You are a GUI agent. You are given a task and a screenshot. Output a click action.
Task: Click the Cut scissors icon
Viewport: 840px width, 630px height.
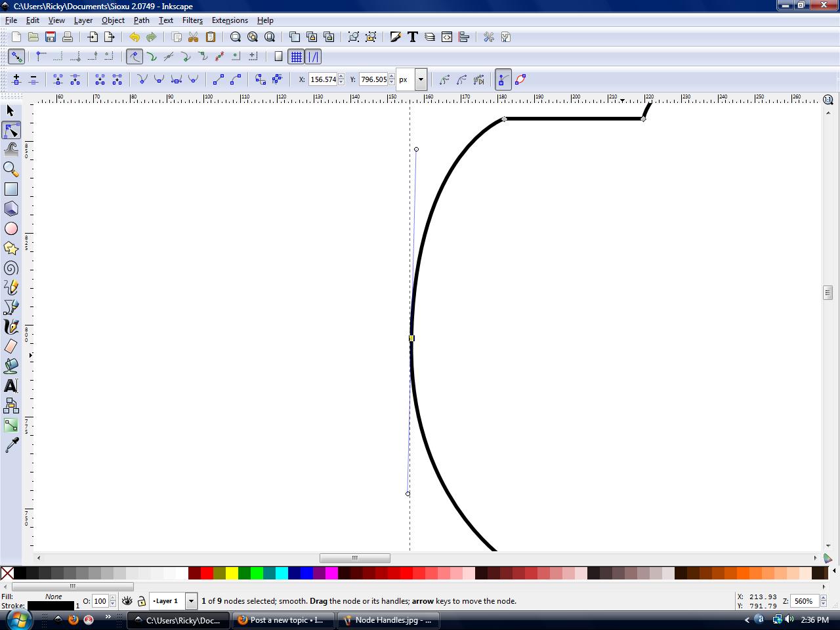(194, 37)
